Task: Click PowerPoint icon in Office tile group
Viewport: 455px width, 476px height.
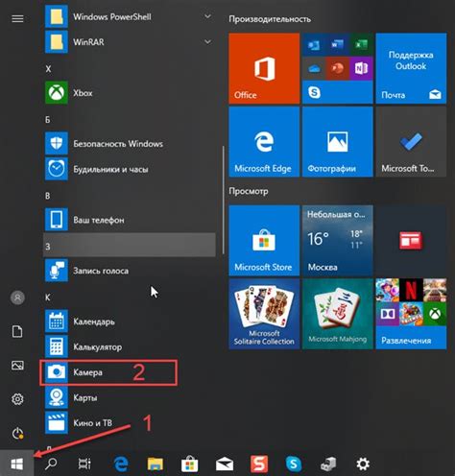Action: click(337, 68)
